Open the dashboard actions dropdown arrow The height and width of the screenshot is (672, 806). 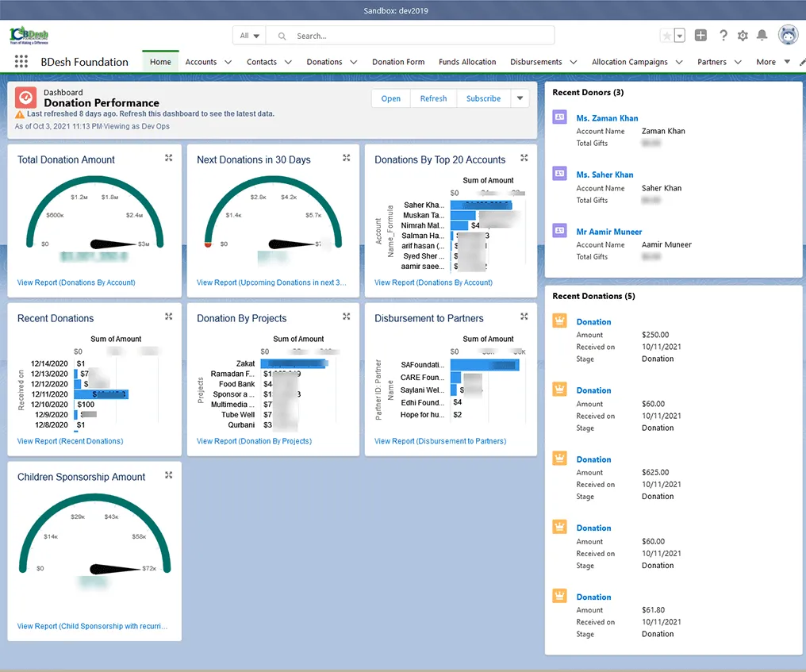coord(520,98)
